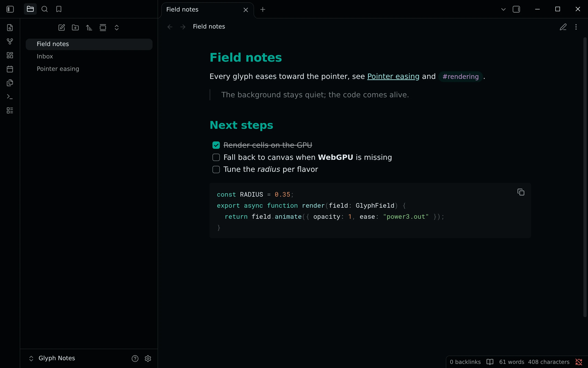Switch to the Field notes tab

pos(207,10)
